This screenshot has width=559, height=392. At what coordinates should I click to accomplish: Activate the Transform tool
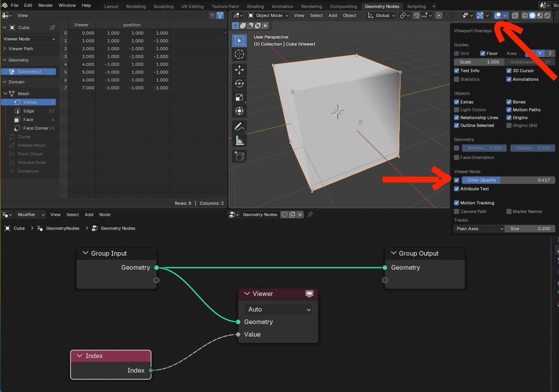(239, 111)
